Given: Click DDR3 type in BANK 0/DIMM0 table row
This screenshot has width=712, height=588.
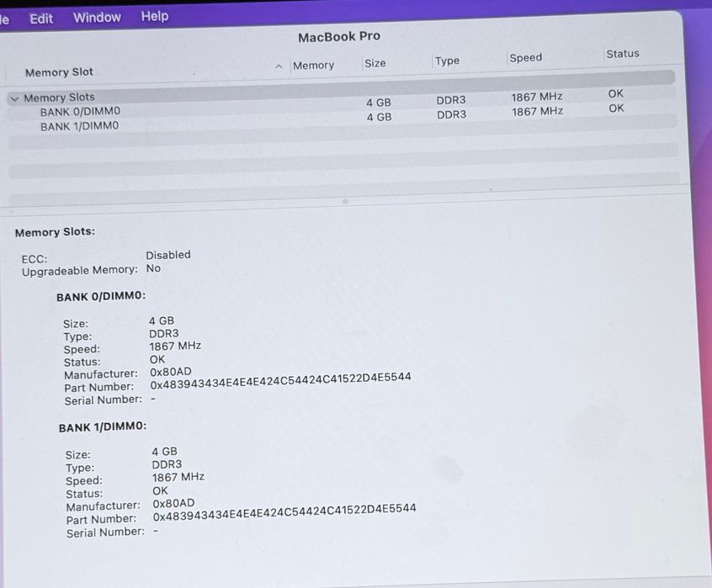Looking at the screenshot, I should (451, 100).
